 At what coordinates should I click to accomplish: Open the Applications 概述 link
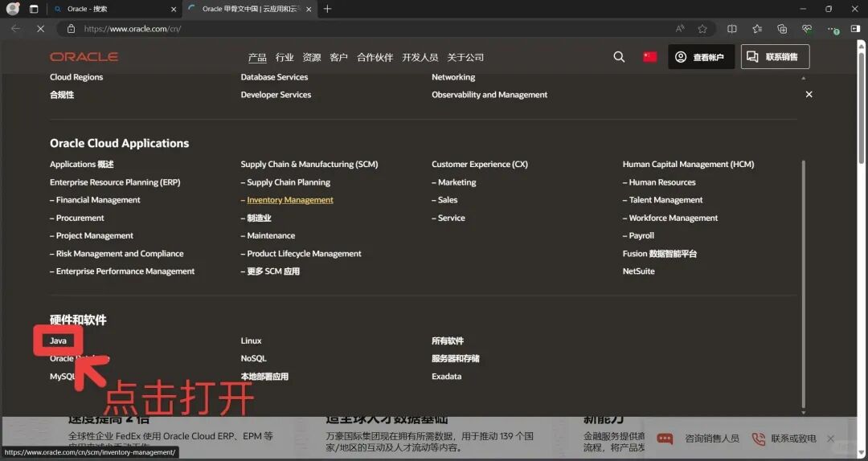pos(82,165)
